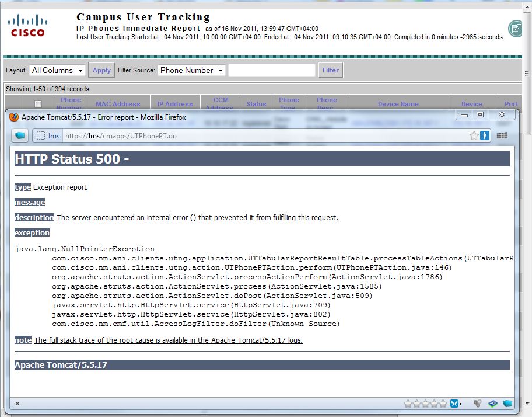Click the note about full stack trace
Screen dimensions: 532x417
(168, 340)
